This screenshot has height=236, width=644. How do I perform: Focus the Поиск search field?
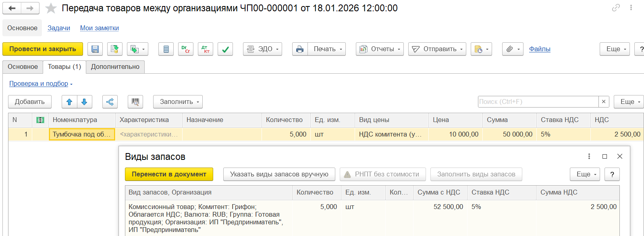pos(538,102)
